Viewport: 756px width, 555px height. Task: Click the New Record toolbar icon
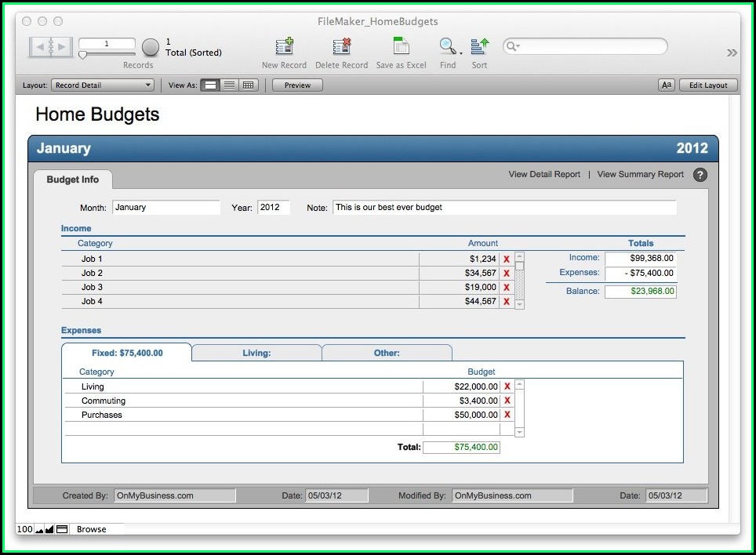coord(285,46)
